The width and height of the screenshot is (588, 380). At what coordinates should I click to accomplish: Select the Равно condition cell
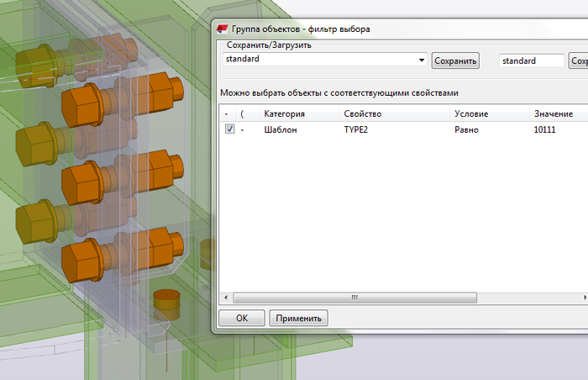466,129
